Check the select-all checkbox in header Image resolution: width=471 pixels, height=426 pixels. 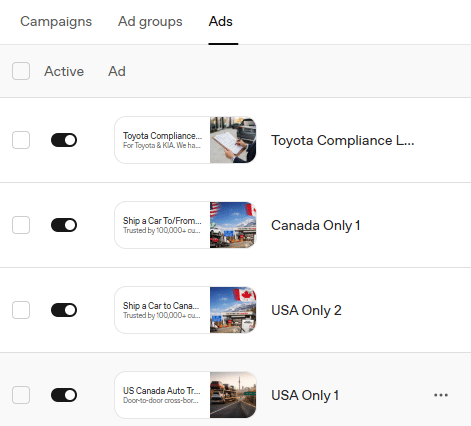coord(21,71)
